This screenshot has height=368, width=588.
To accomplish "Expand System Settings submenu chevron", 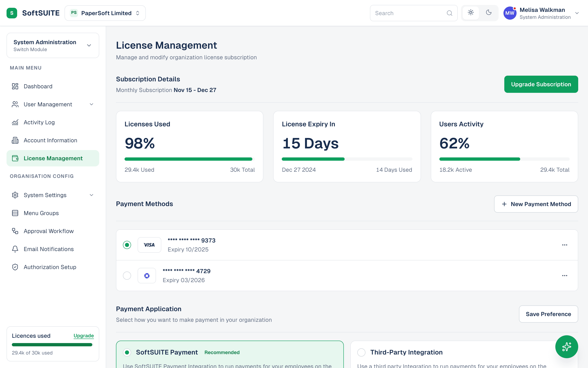I will [x=91, y=195].
